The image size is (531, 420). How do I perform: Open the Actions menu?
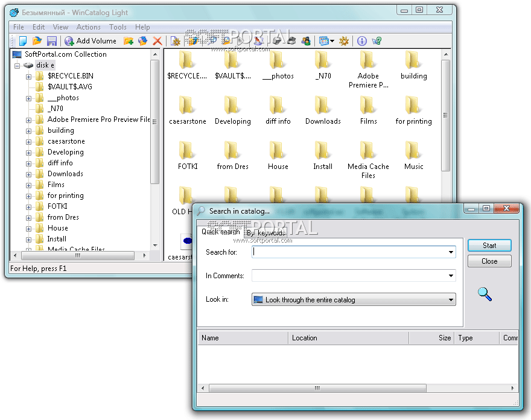pos(88,27)
